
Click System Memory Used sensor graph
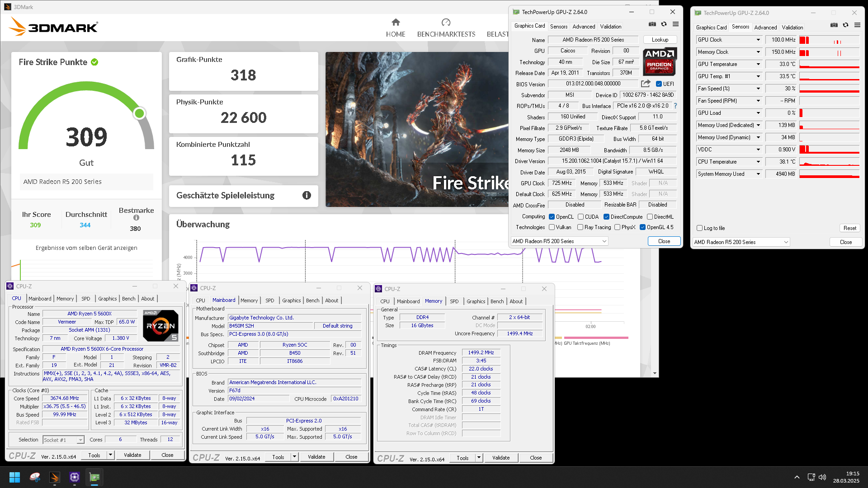pyautogui.click(x=829, y=174)
